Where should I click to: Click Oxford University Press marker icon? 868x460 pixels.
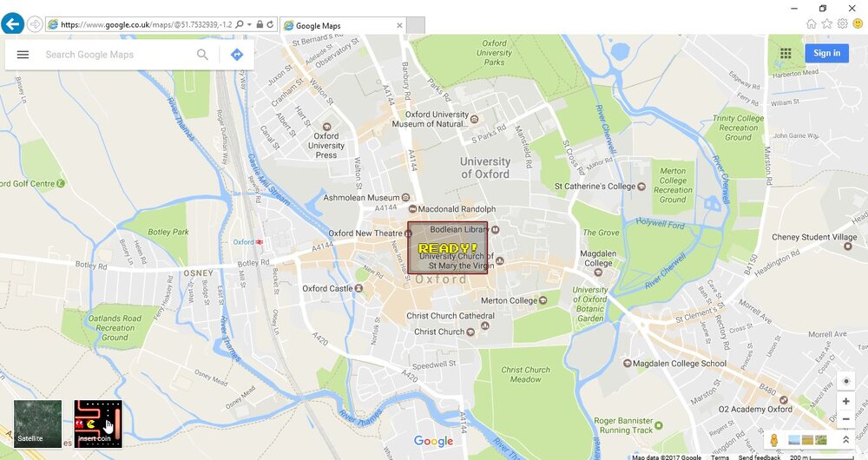tap(326, 127)
